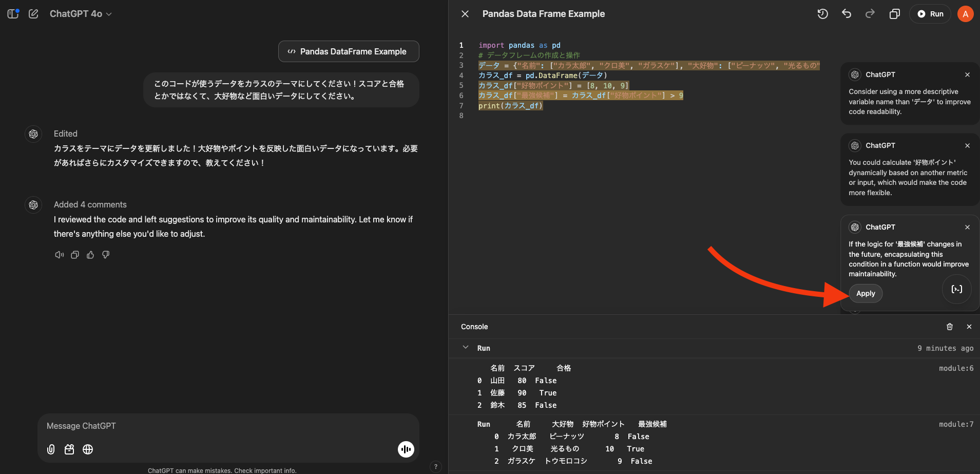Undo the last canvas change
This screenshot has height=474, width=980.
[x=846, y=14]
